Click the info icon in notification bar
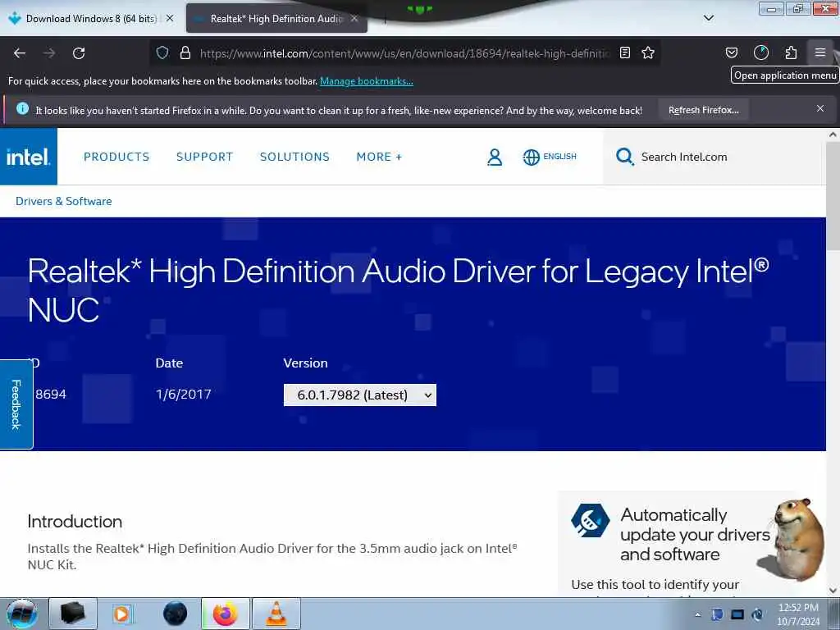The width and height of the screenshot is (840, 630). coord(22,109)
